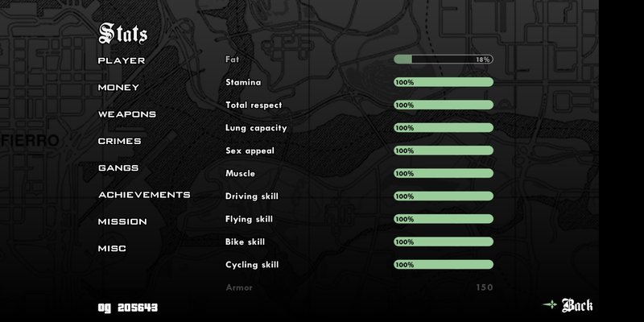Click the Total respect progress bar
This screenshot has height=322, width=644.
(443, 105)
